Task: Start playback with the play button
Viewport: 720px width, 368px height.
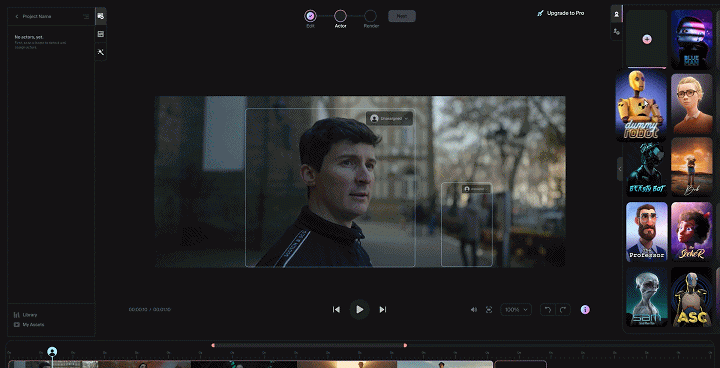Action: click(x=360, y=310)
